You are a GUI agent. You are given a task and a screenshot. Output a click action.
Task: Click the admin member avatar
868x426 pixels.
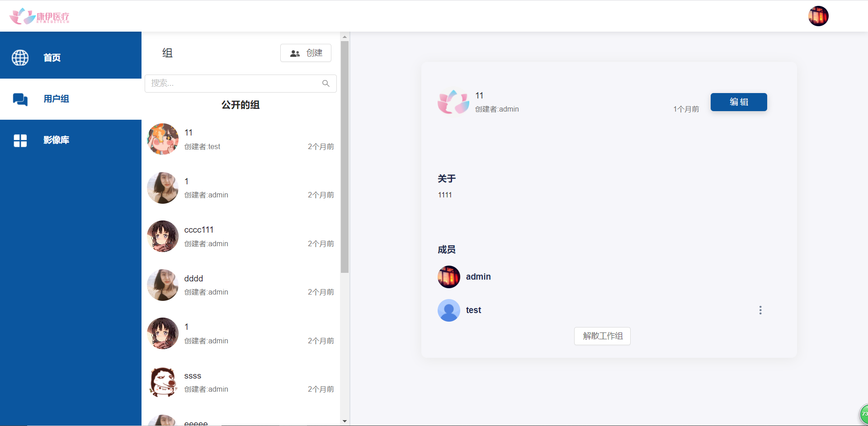[x=448, y=277]
